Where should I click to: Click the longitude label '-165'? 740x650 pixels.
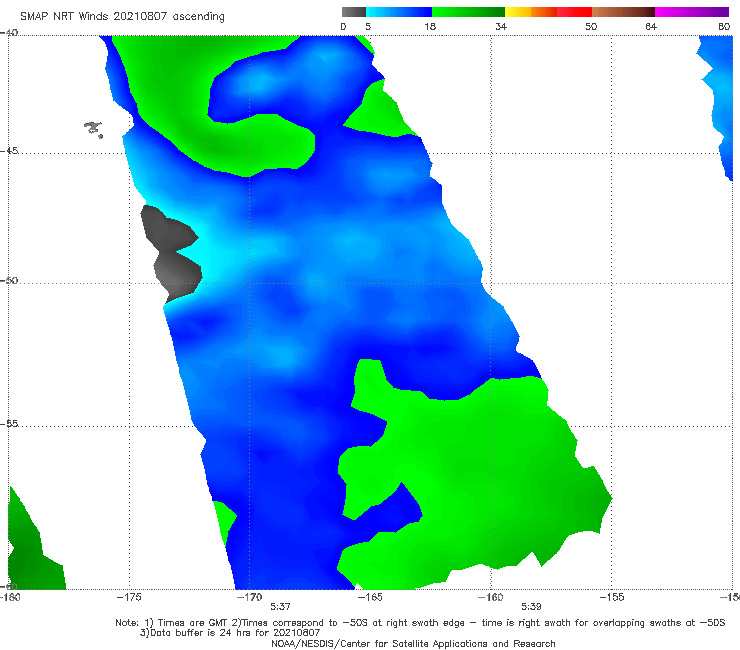coord(370,597)
